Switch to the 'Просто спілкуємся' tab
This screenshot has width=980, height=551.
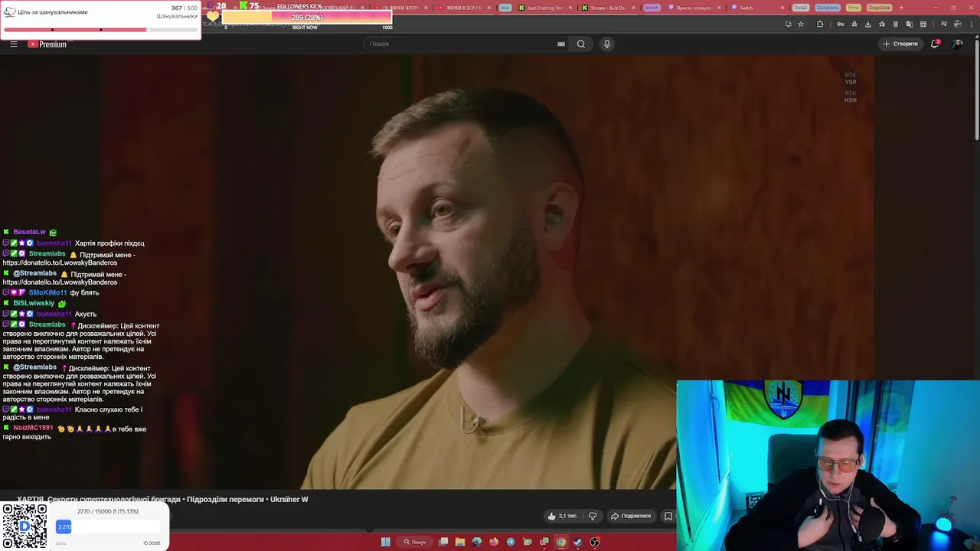click(x=694, y=8)
